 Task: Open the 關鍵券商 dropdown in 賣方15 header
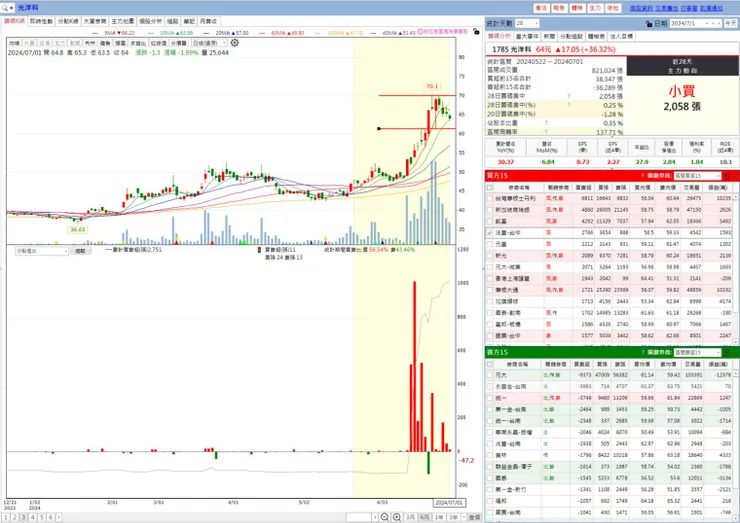point(698,353)
